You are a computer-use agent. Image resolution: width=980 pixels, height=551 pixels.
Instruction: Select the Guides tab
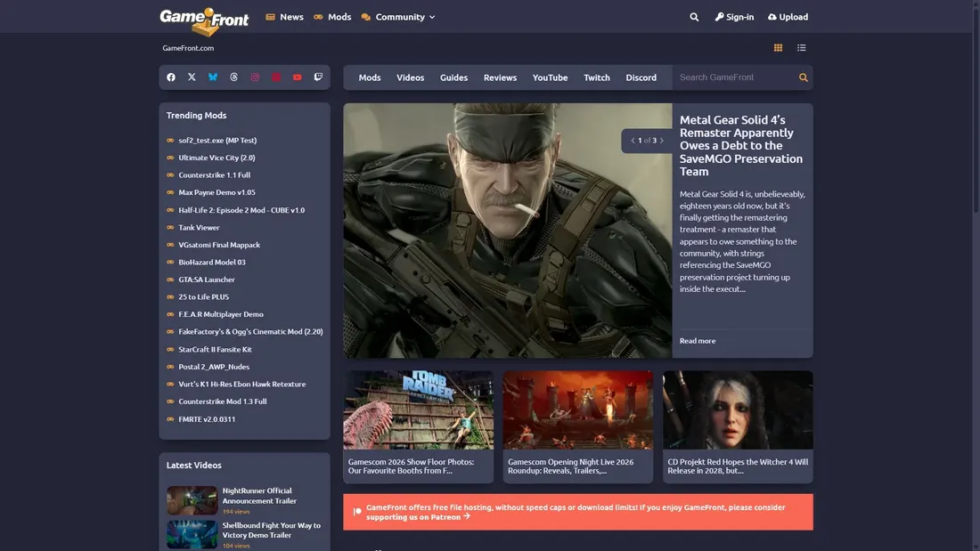(x=453, y=77)
